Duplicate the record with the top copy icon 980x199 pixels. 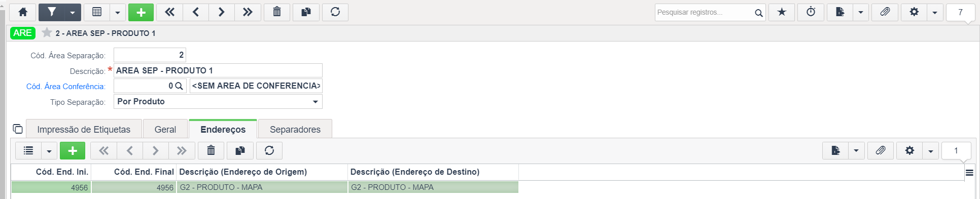306,12
